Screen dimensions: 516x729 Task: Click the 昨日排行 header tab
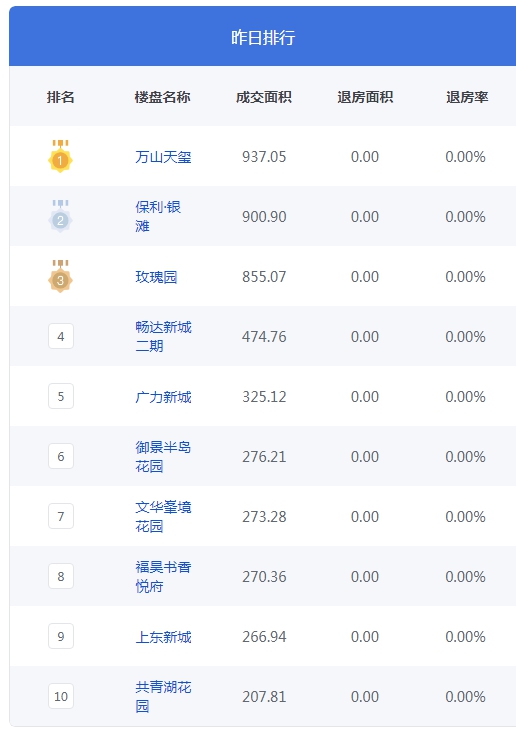coord(263,37)
